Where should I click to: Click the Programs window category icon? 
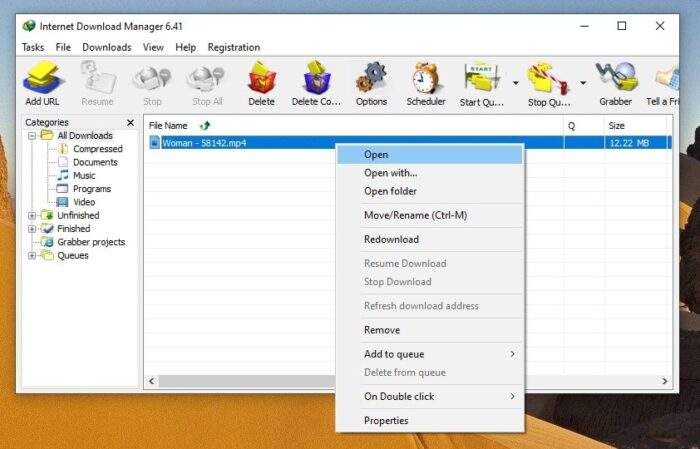(62, 189)
